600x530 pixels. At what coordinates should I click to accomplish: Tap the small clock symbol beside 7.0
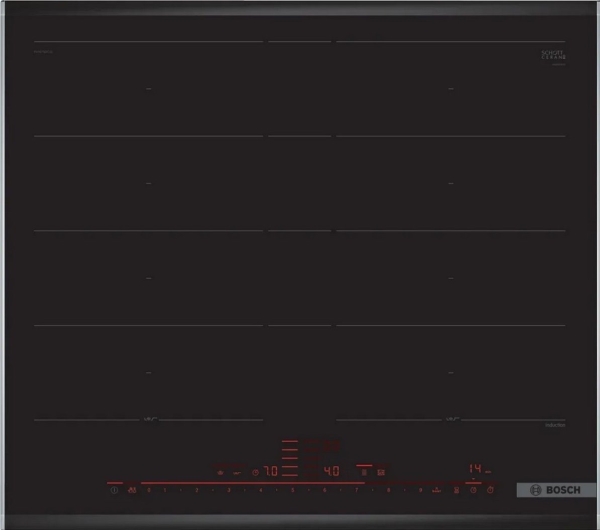(x=256, y=473)
